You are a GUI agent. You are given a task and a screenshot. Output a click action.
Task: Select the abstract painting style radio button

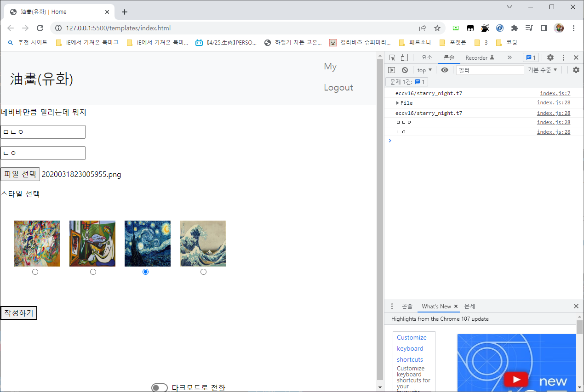(35, 272)
